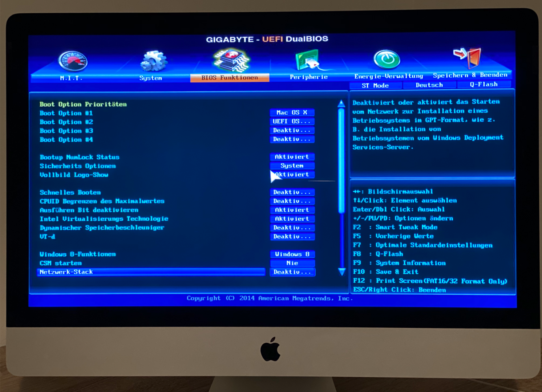Select the Vollbild Logo-Show label
Viewport: 542px width, 392px height.
(74, 175)
